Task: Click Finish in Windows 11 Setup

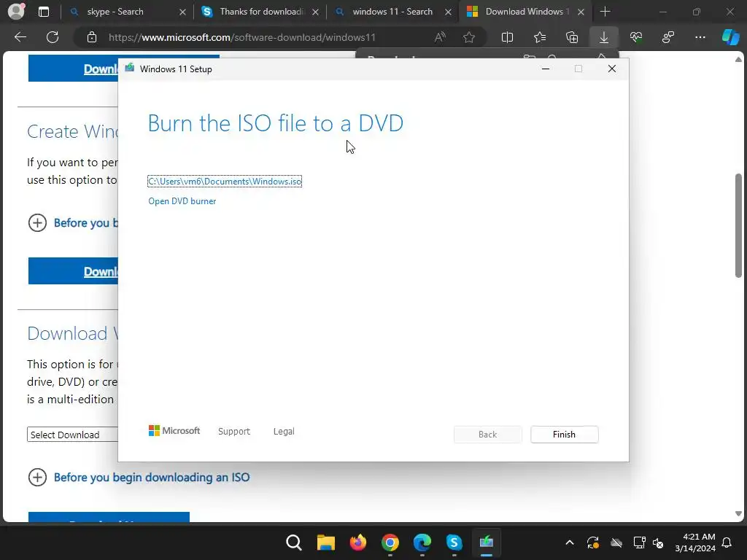Action: [x=564, y=435]
